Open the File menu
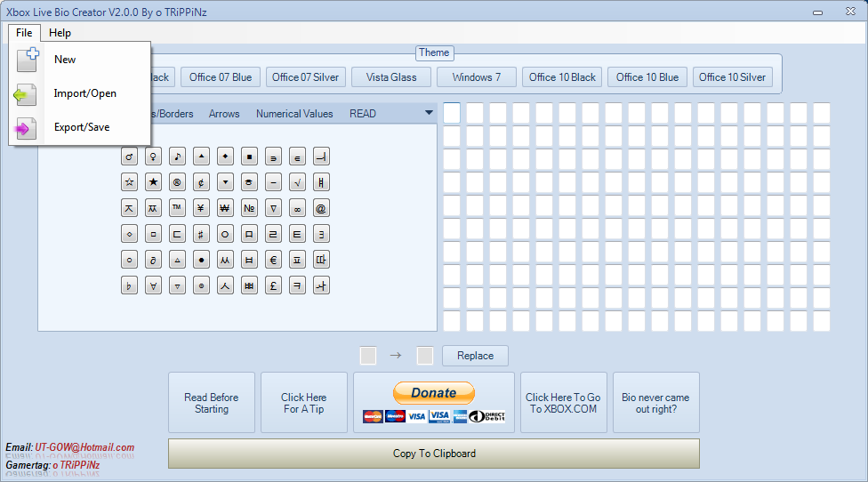The width and height of the screenshot is (868, 482). (24, 33)
